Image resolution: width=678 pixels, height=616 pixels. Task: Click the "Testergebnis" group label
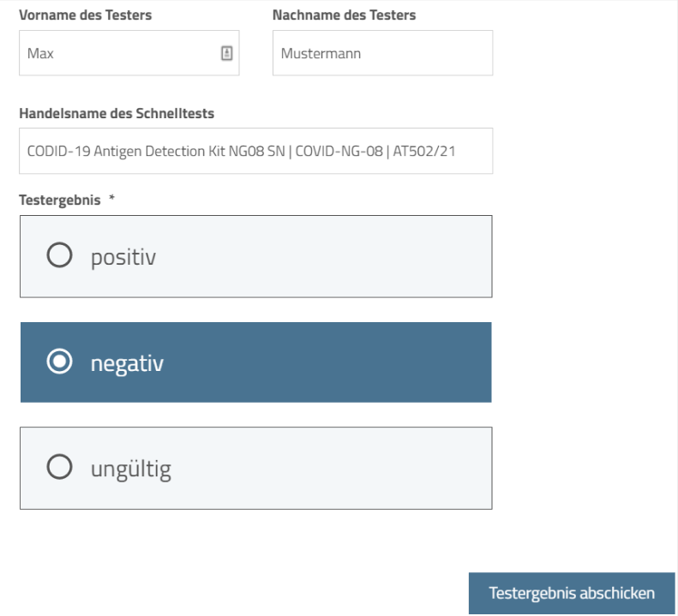point(60,200)
